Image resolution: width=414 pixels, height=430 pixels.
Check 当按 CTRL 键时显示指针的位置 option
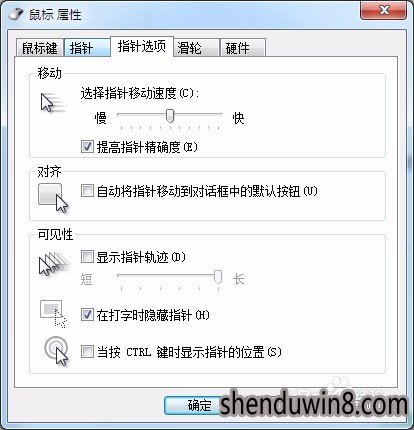point(87,352)
